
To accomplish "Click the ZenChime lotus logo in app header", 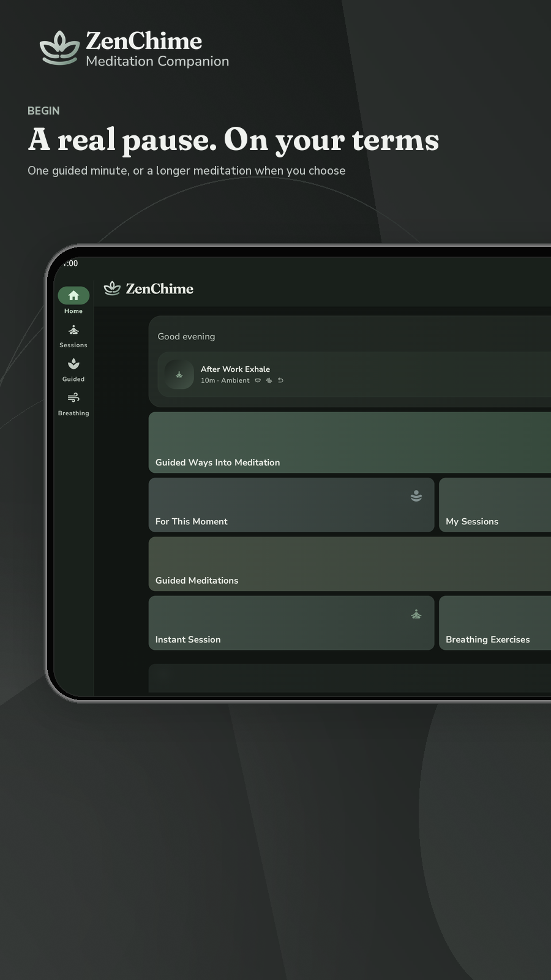I will 112,288.
